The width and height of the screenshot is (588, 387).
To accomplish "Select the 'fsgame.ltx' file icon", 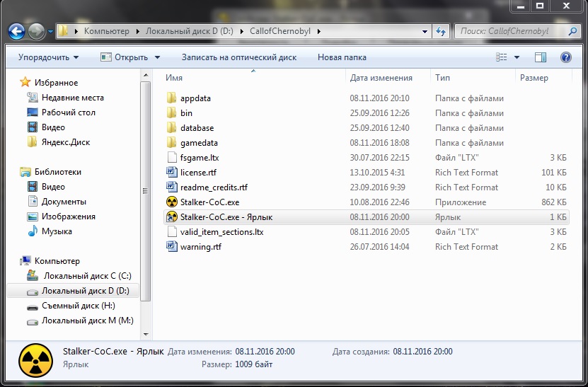I will click(x=172, y=158).
